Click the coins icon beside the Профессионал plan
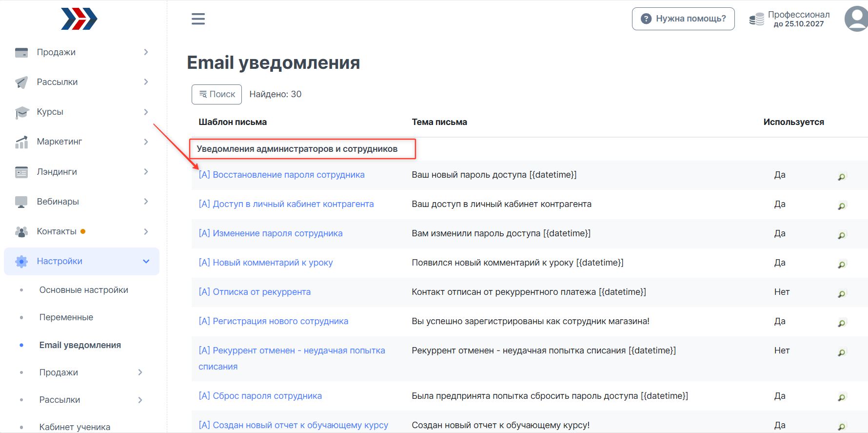Viewport: 868px width, 433px height. pos(756,20)
